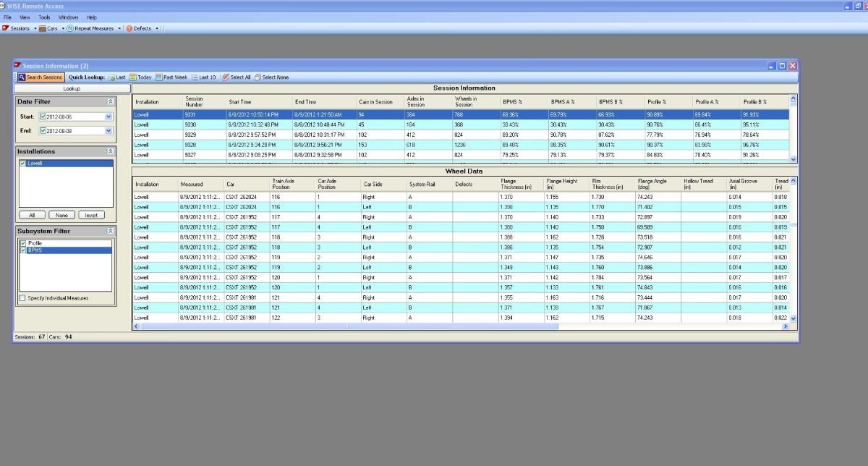Click the Session Information window title icon
The width and height of the screenshot is (868, 466).
(18, 66)
